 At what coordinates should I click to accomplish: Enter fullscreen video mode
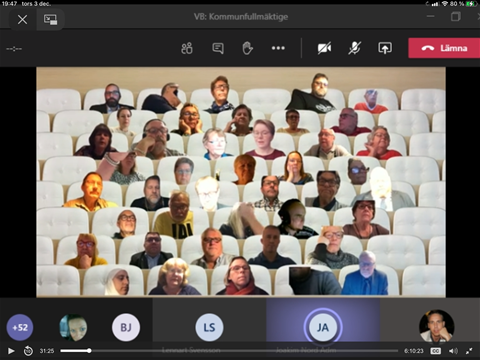click(x=469, y=351)
